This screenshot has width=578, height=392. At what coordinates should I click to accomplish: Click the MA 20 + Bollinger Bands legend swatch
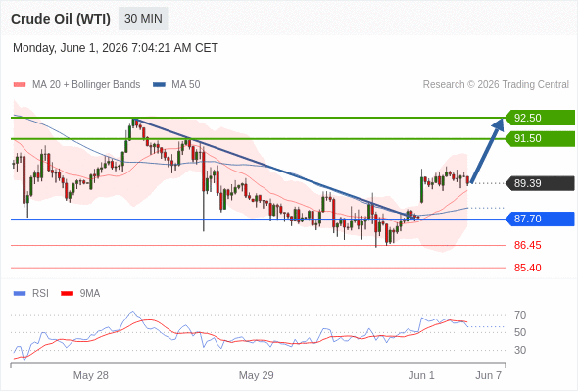[x=20, y=85]
